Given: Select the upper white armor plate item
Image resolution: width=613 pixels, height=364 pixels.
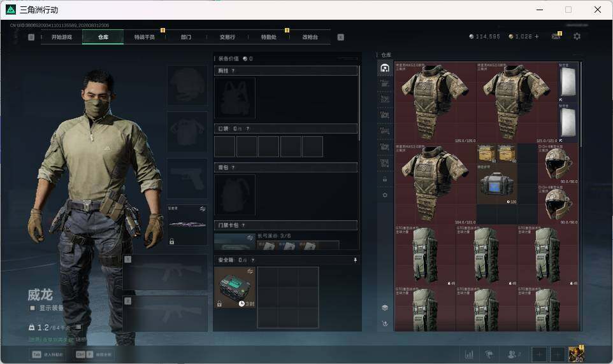Looking at the screenshot, I should tap(568, 82).
